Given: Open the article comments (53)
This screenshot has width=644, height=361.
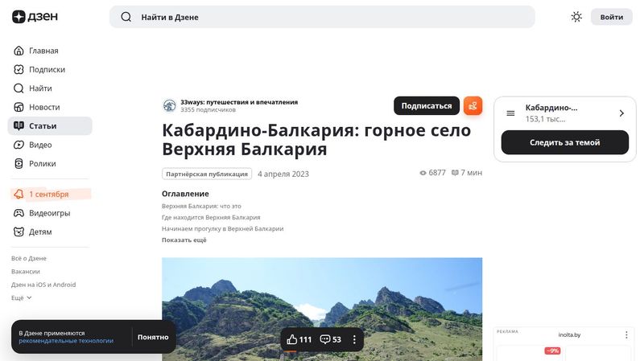Looking at the screenshot, I should (x=330, y=339).
